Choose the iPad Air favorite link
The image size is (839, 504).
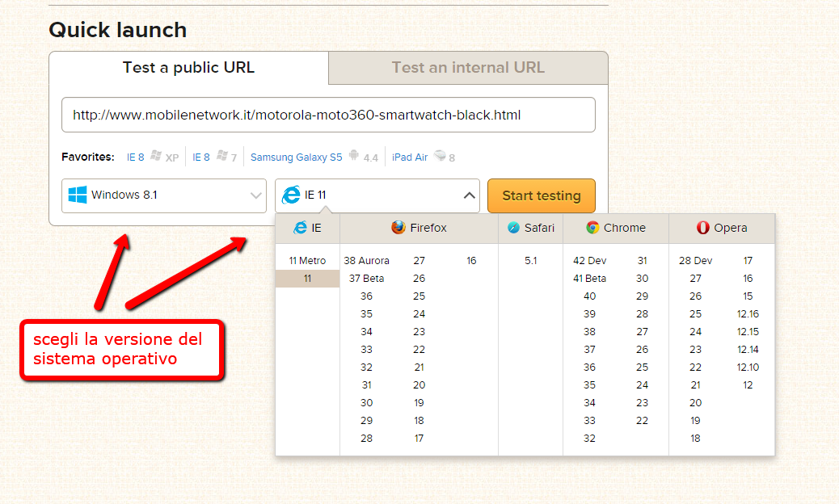pyautogui.click(x=410, y=157)
